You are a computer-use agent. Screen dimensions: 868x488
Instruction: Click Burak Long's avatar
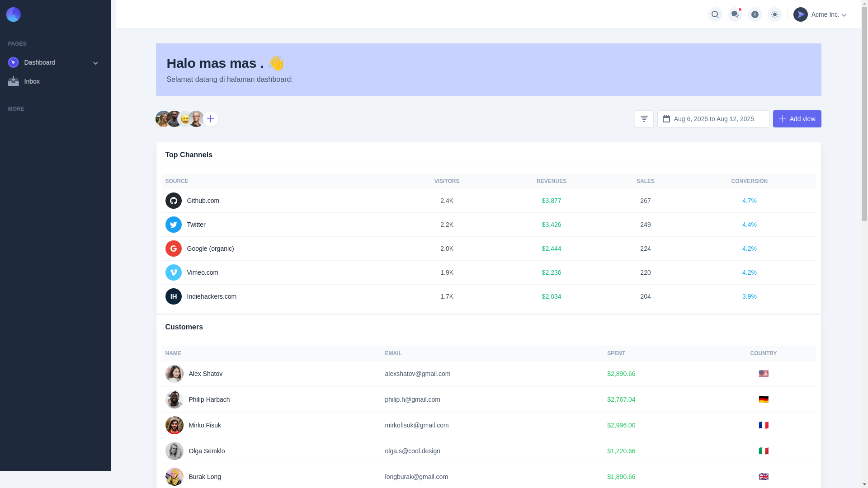point(174,477)
